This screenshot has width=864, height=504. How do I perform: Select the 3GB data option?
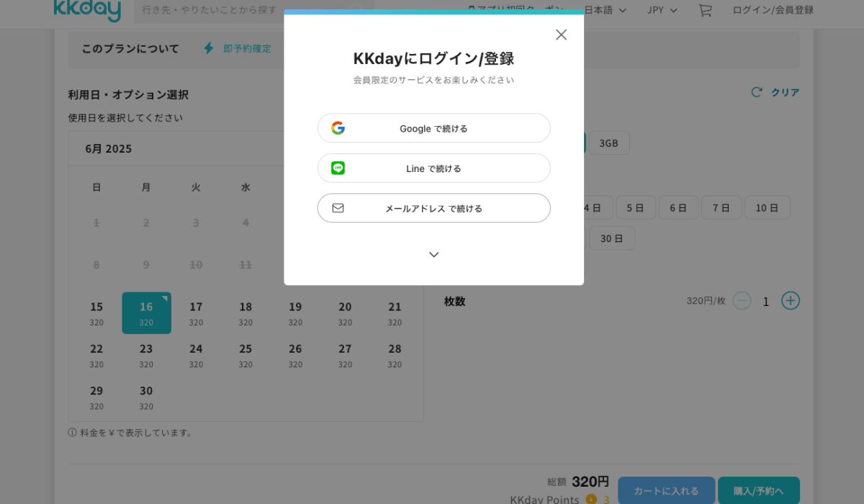coord(609,143)
